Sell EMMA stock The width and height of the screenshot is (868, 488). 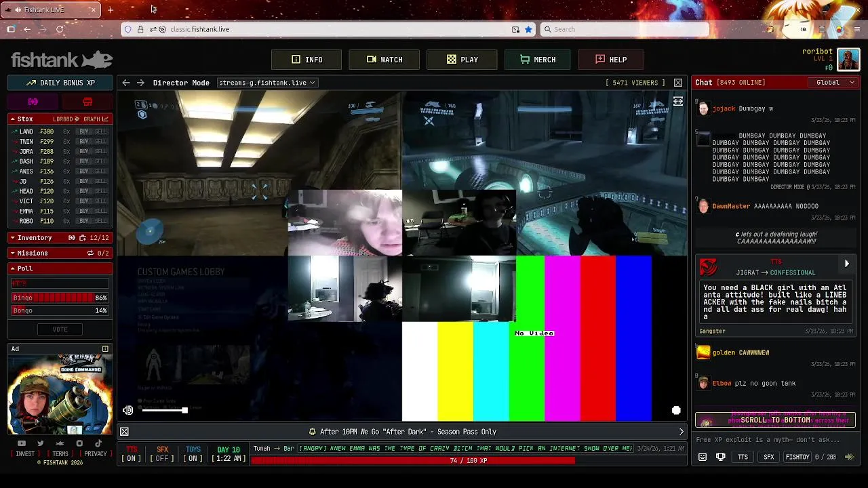point(101,211)
